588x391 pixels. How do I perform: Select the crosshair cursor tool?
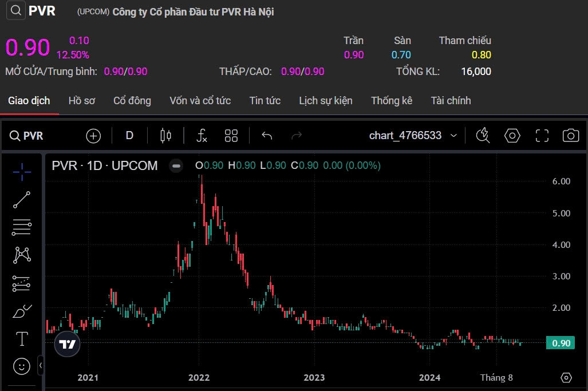tap(22, 172)
